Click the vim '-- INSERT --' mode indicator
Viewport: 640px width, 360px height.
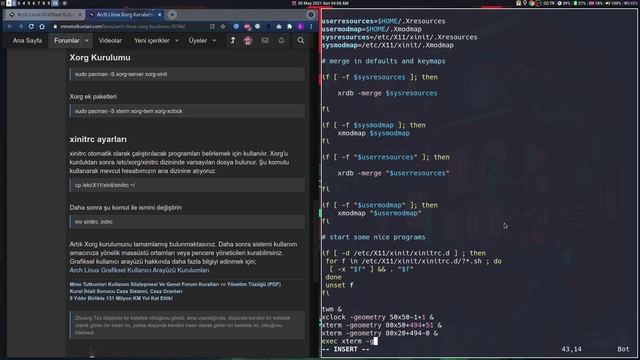345,349
